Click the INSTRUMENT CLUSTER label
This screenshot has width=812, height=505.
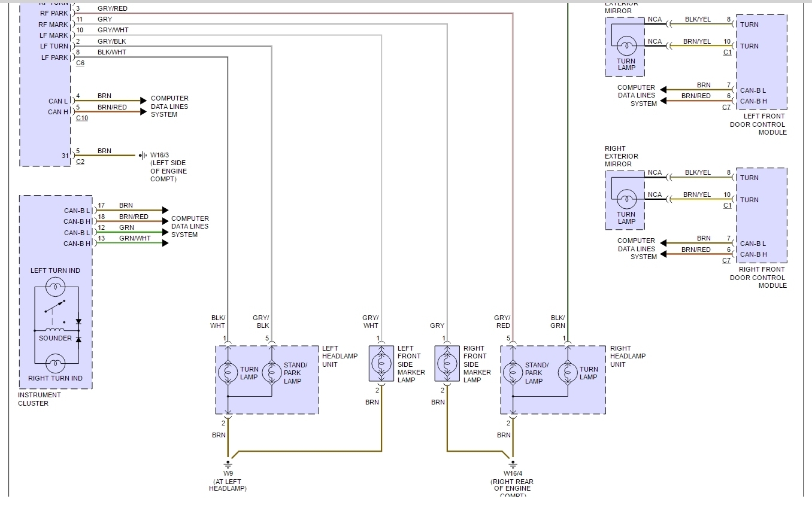pos(40,399)
